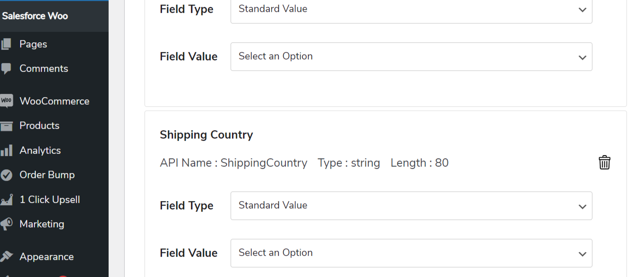Click the API Name : ShippingCountry text
The width and height of the screenshot is (644, 277).
[x=233, y=163]
